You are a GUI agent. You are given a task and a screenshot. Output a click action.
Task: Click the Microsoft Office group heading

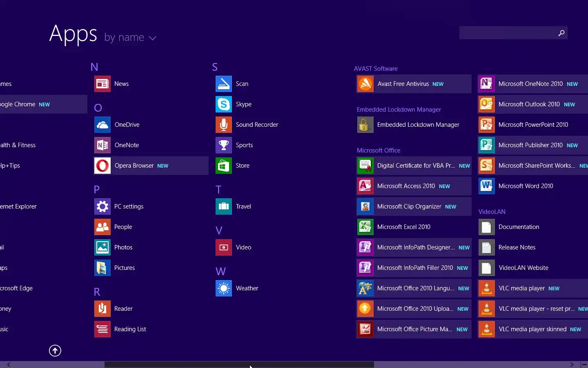[379, 150]
